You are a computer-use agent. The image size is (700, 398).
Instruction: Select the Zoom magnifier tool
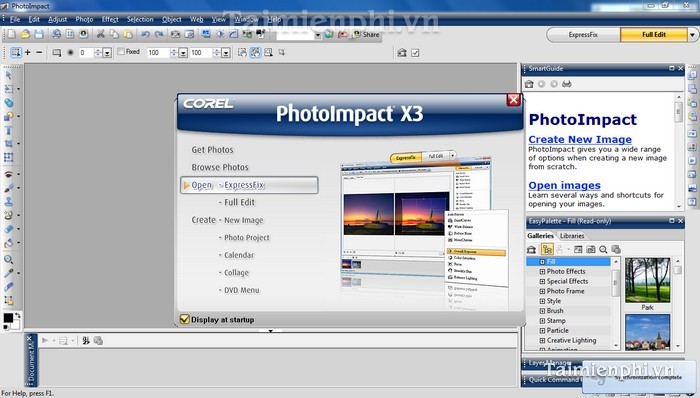(8, 259)
